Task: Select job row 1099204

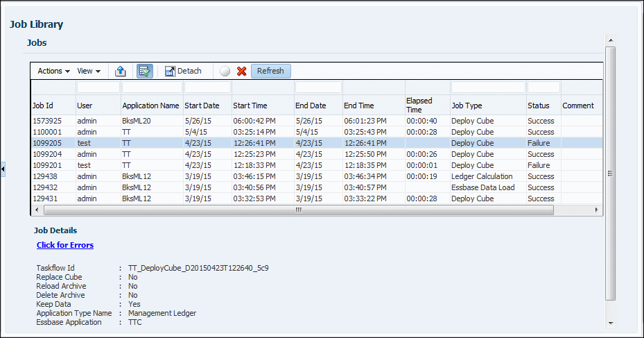Action: click(317, 154)
